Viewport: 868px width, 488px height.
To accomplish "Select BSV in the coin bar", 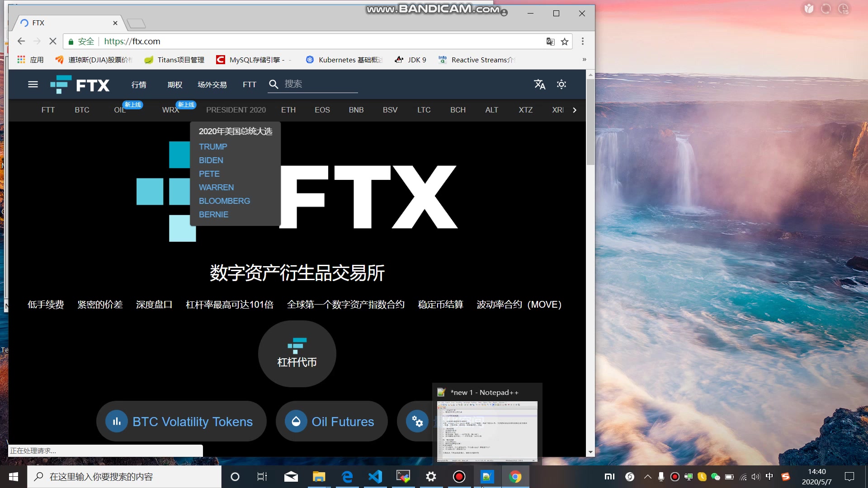I will [390, 110].
